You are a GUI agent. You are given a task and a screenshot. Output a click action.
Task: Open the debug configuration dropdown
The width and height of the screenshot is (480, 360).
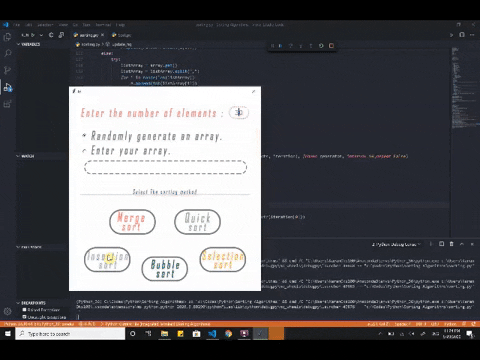pos(41,35)
